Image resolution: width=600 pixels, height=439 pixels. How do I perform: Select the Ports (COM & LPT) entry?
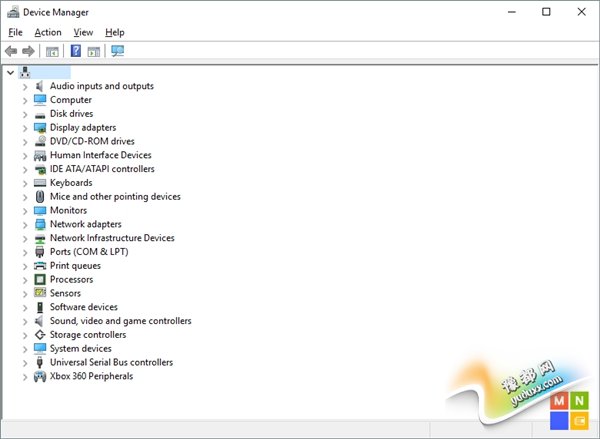(x=89, y=252)
